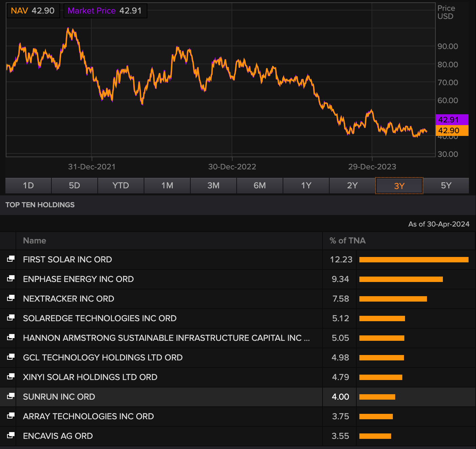Open popup icon for Encavis AG

pos(11,435)
